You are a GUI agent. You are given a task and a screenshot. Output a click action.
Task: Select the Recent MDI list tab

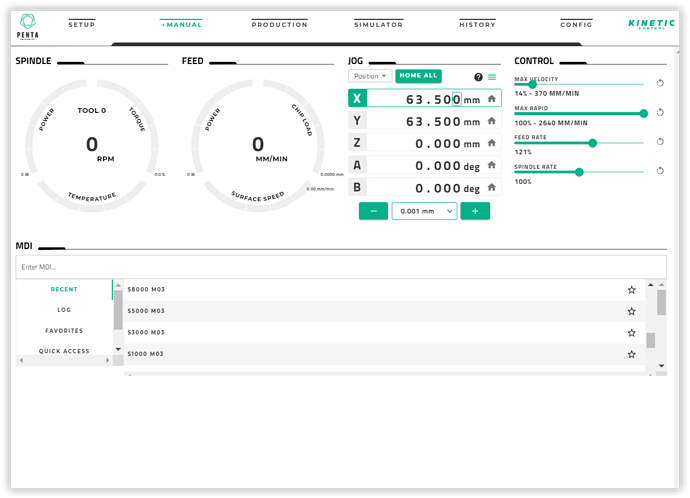tap(64, 289)
